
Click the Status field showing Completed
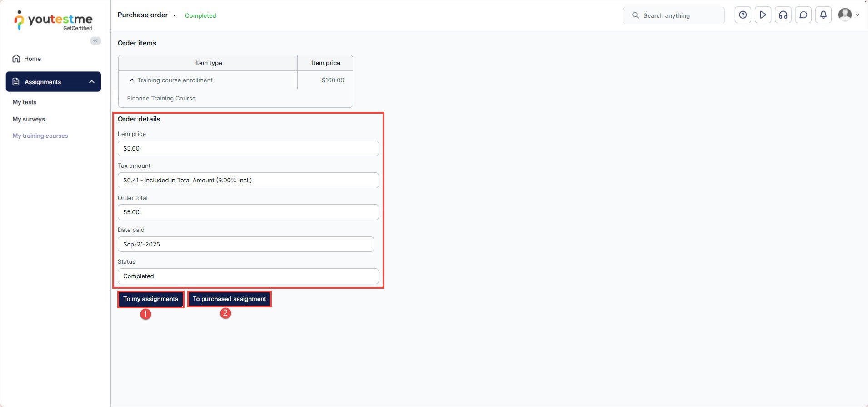[248, 276]
